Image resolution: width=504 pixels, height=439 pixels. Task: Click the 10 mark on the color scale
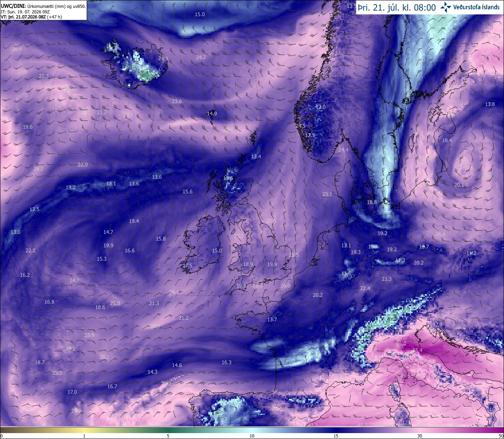click(252, 436)
